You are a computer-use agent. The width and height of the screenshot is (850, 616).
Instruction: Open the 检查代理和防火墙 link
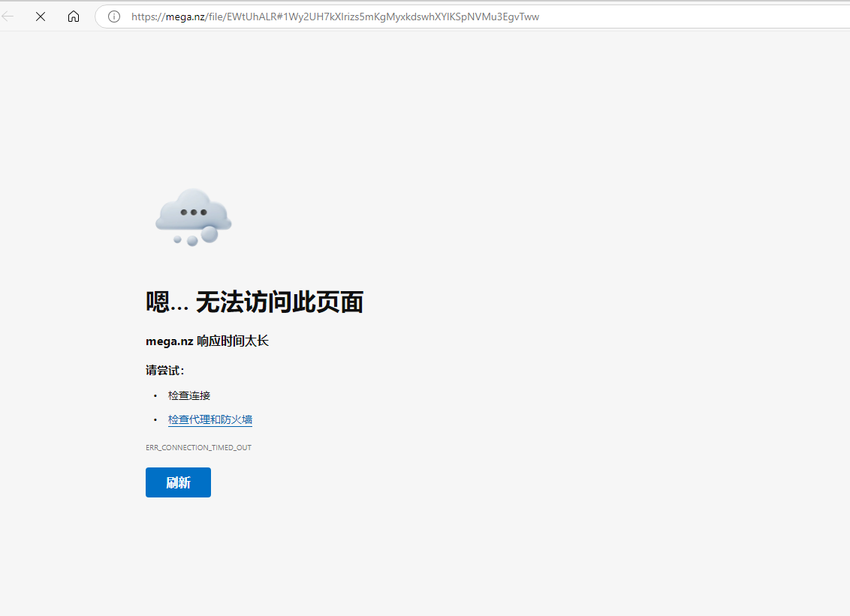[x=210, y=419]
